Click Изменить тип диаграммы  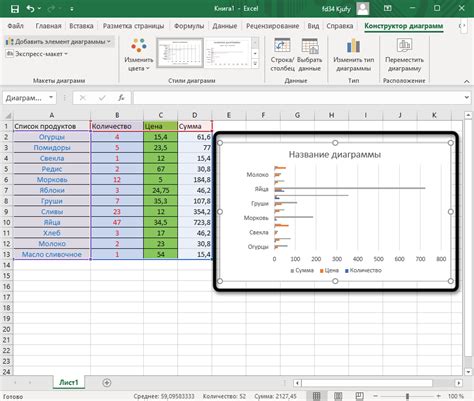(x=354, y=55)
